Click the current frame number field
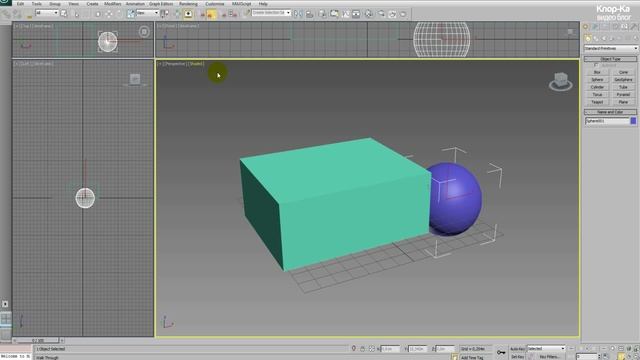Screen dimensions: 640x360 click(588, 357)
